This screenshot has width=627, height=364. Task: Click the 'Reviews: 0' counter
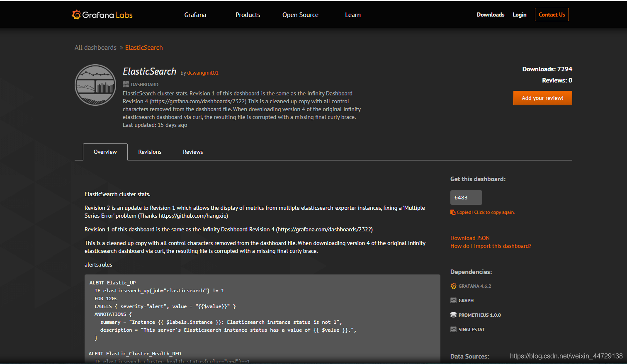pos(557,80)
